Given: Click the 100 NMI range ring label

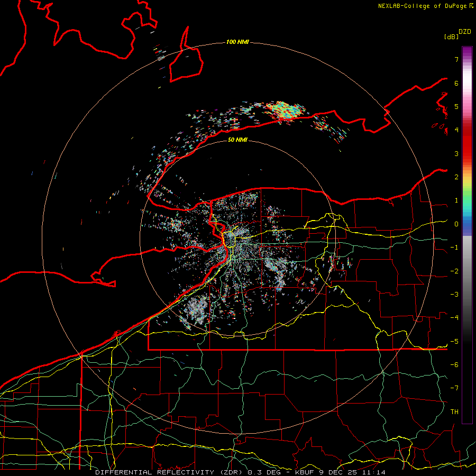Looking at the screenshot, I should 237,42.
